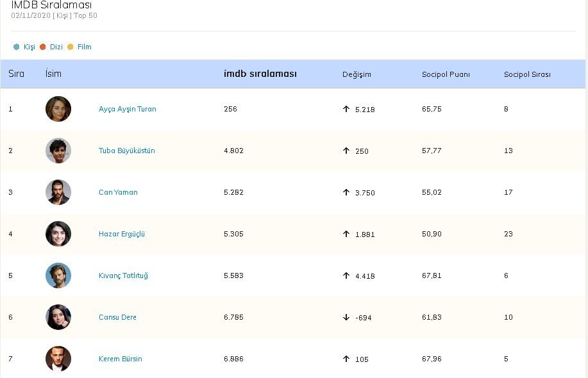Click Can Yaman's profile thumbnail
The image size is (588, 378).
tap(58, 192)
